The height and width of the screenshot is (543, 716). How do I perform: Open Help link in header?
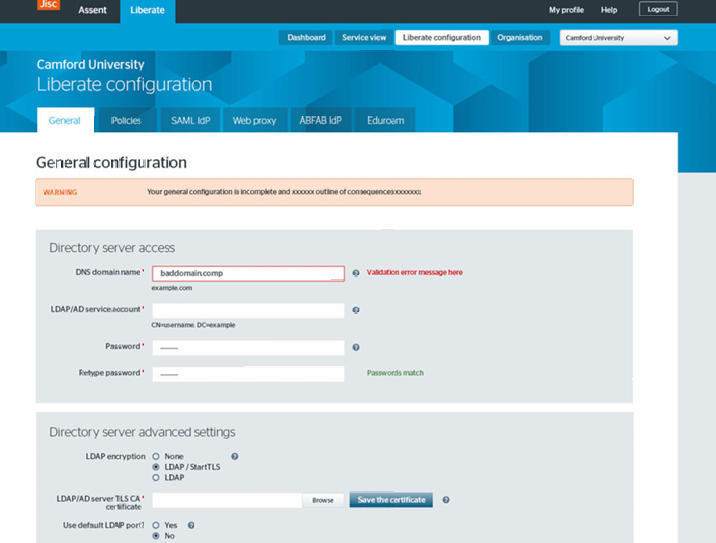tap(609, 10)
